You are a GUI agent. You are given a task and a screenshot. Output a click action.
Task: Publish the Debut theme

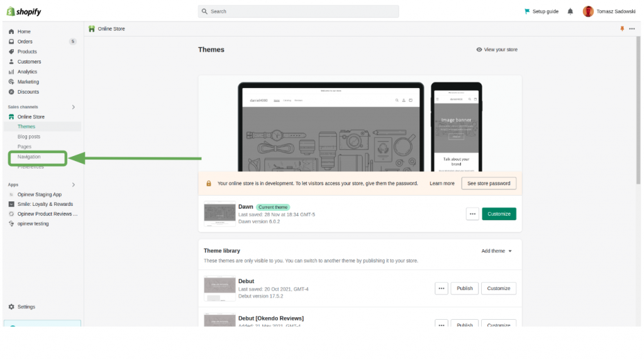point(465,288)
